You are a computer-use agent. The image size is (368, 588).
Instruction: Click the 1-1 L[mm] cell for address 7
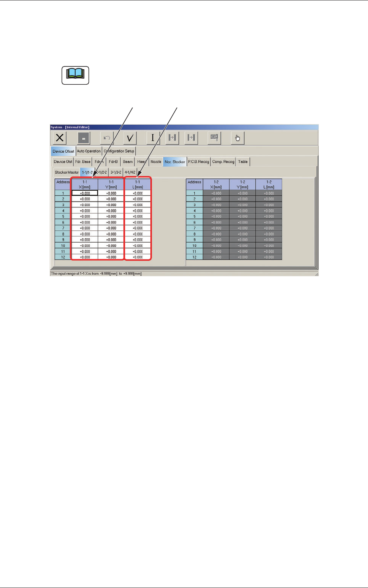[x=138, y=228]
